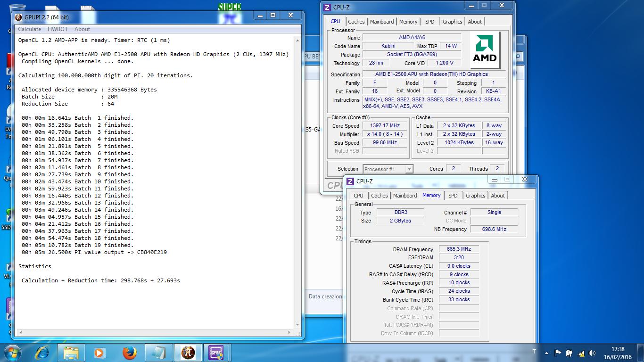The image size is (644, 362).
Task: Switch to Graphics tab in upper CPU-Z
Action: click(x=453, y=22)
